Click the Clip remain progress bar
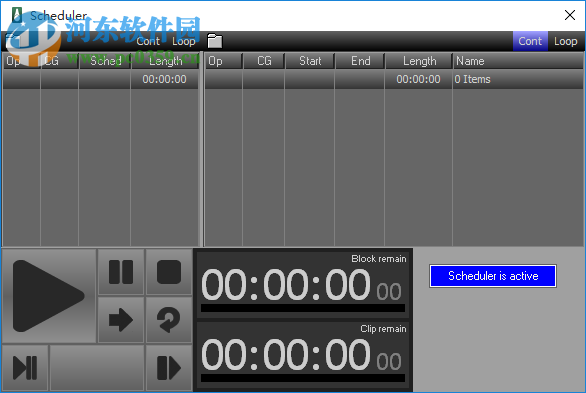This screenshot has width=586, height=393. (x=303, y=378)
